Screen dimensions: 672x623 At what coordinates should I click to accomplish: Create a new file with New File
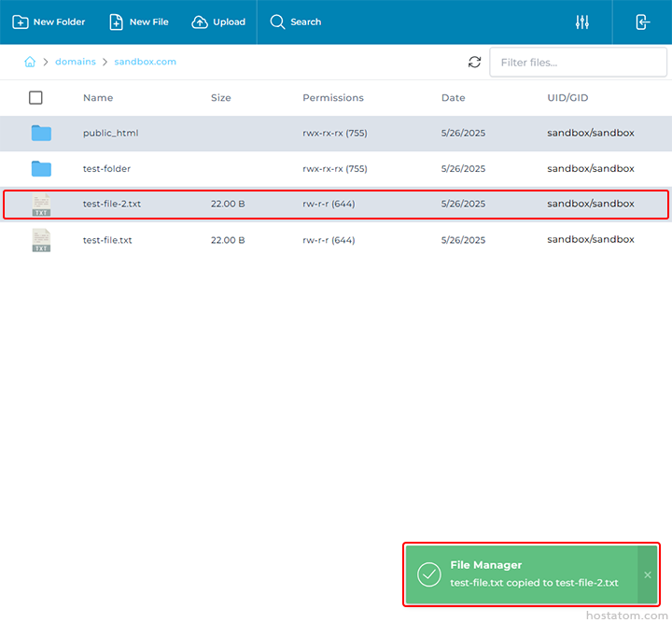(138, 22)
